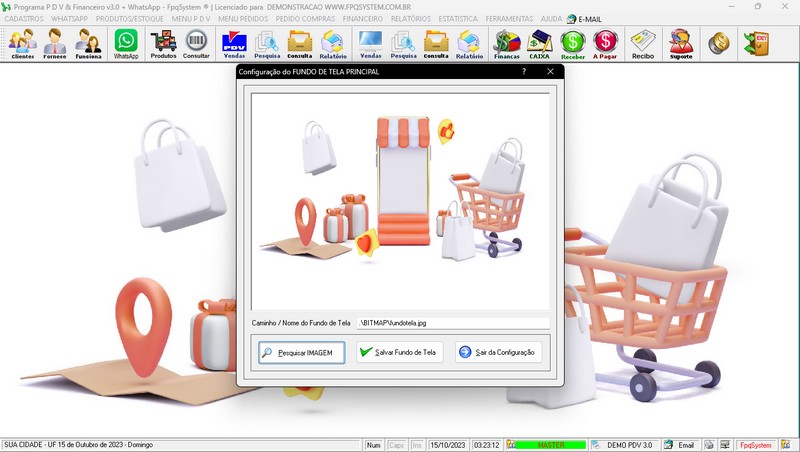This screenshot has width=800, height=452.
Task: Open the PRODUTOS/ESTOQUE menu
Action: [x=130, y=19]
